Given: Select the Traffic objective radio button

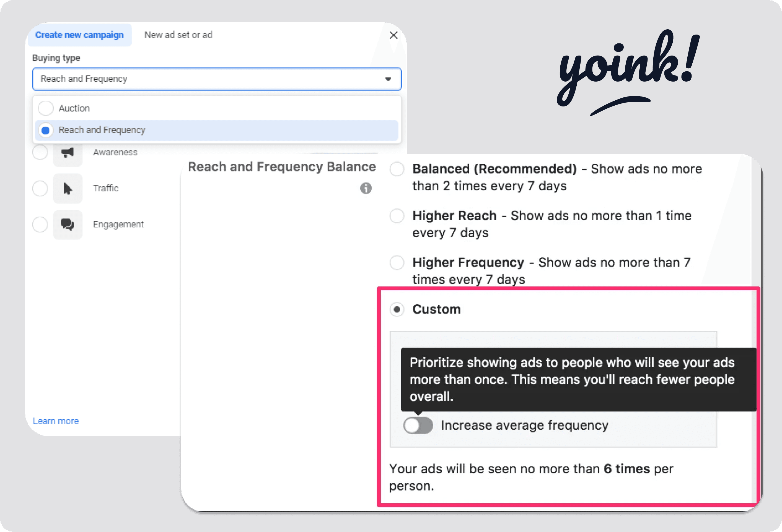Looking at the screenshot, I should pos(40,188).
